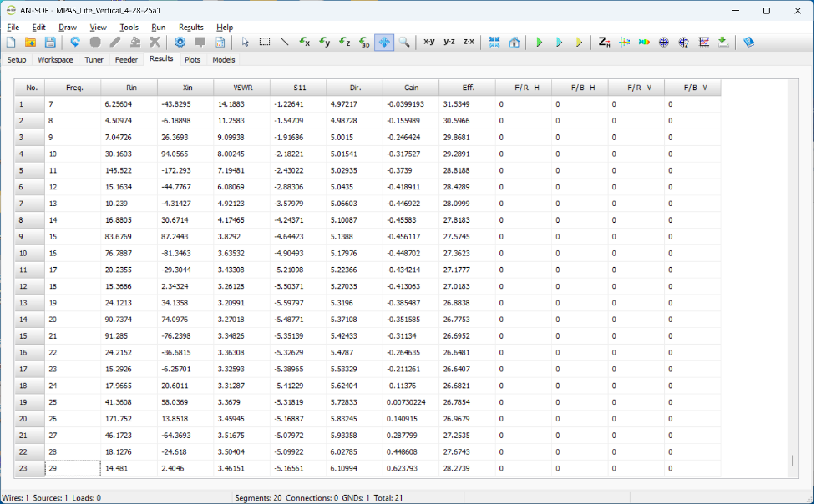Image resolution: width=816 pixels, height=504 pixels.
Task: Open the blue help book icon
Action: [x=749, y=43]
